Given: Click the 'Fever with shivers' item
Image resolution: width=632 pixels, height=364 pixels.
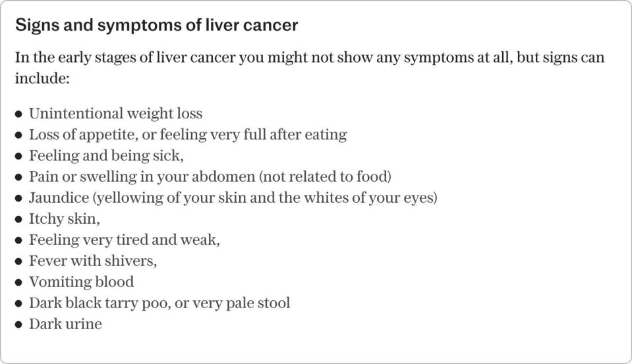Looking at the screenshot, I should pyautogui.click(x=93, y=261).
